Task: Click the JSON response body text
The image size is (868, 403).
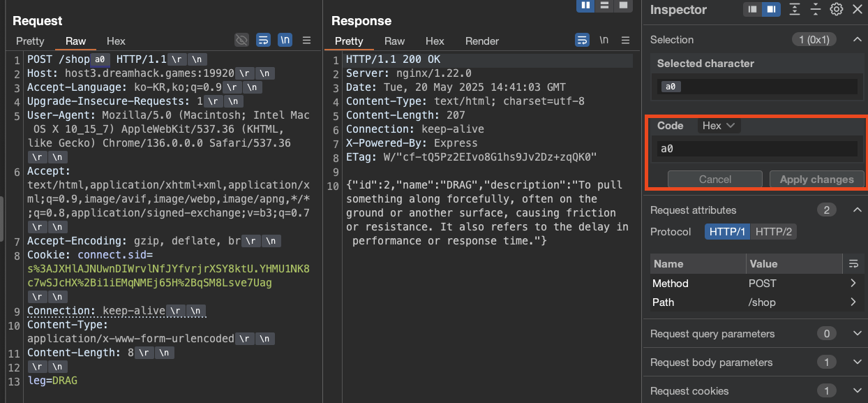Action: (487, 213)
